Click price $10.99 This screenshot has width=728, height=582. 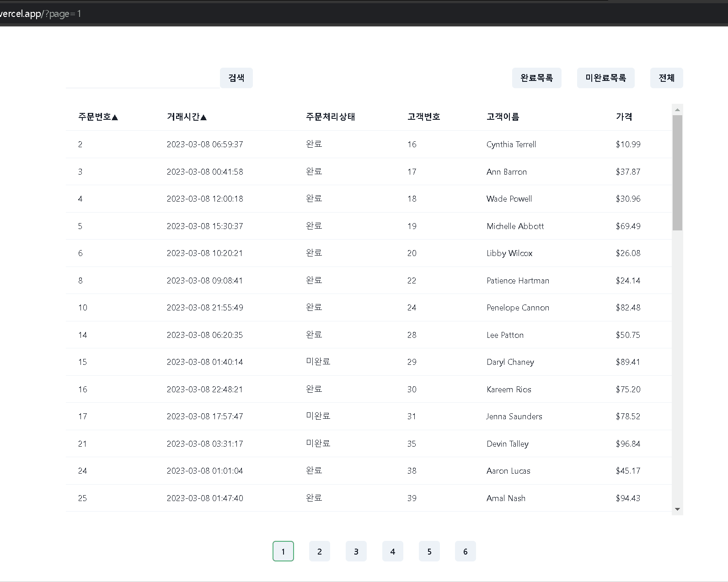pyautogui.click(x=628, y=144)
